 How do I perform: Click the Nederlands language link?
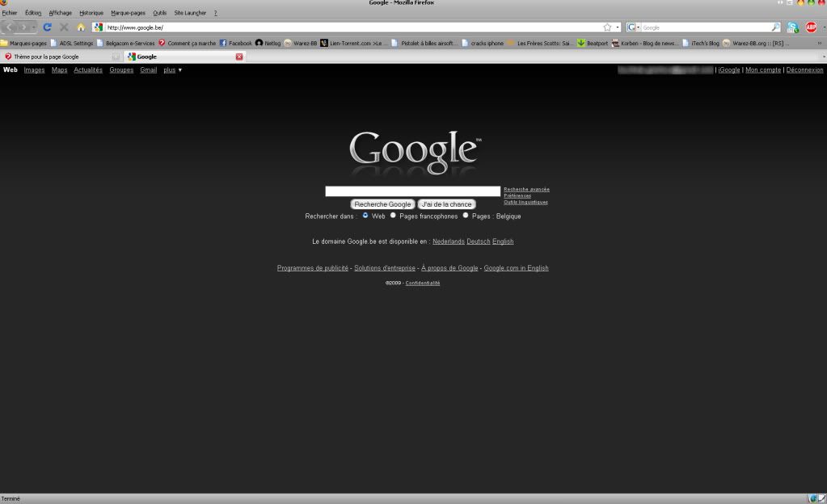[x=448, y=241]
